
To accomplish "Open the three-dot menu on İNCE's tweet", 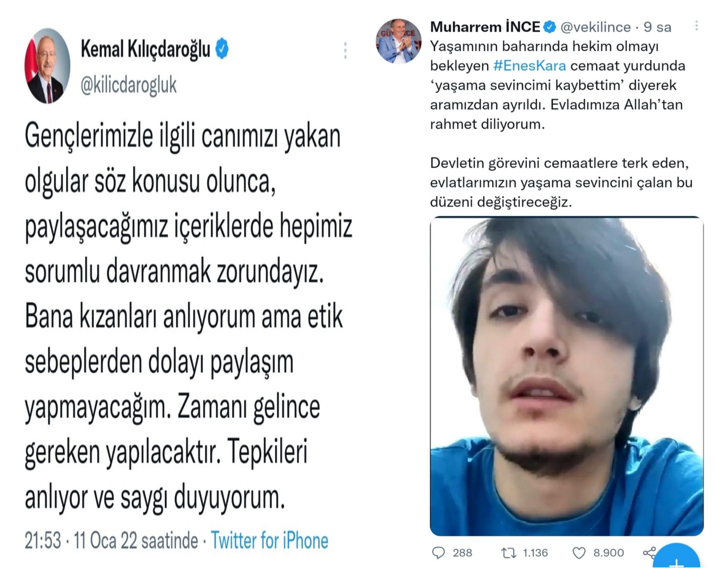I will [697, 26].
